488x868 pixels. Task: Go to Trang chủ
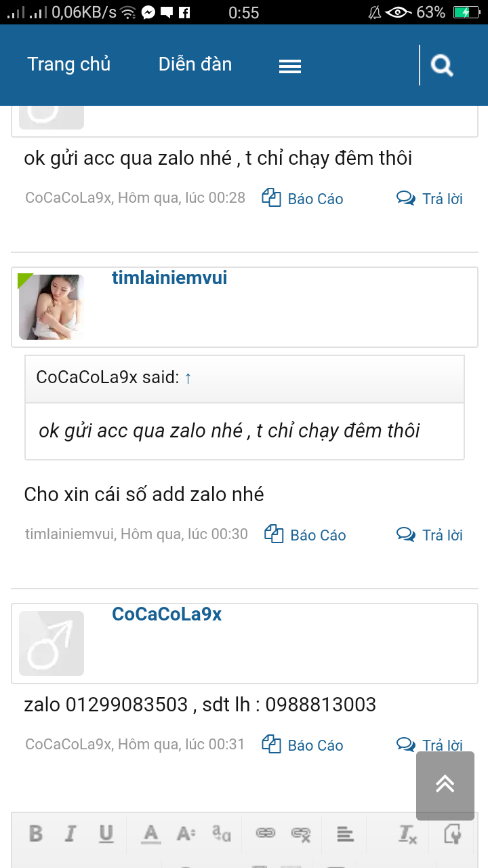click(x=68, y=64)
